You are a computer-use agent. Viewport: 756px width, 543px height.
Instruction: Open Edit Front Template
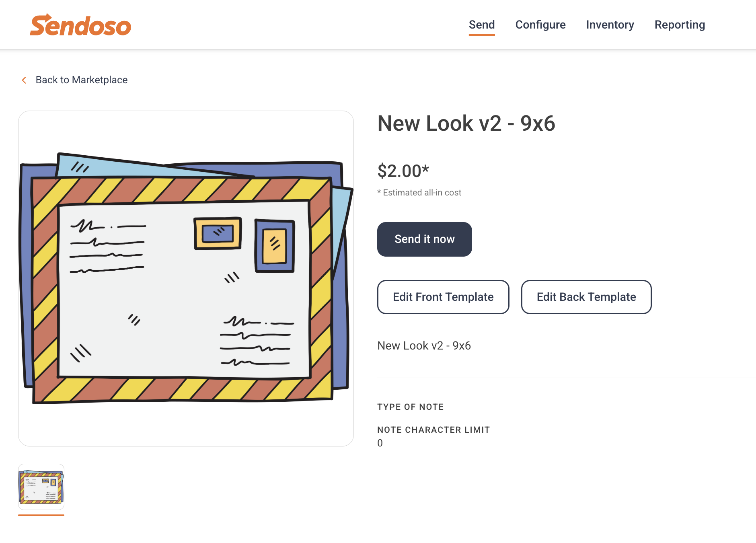click(x=443, y=297)
